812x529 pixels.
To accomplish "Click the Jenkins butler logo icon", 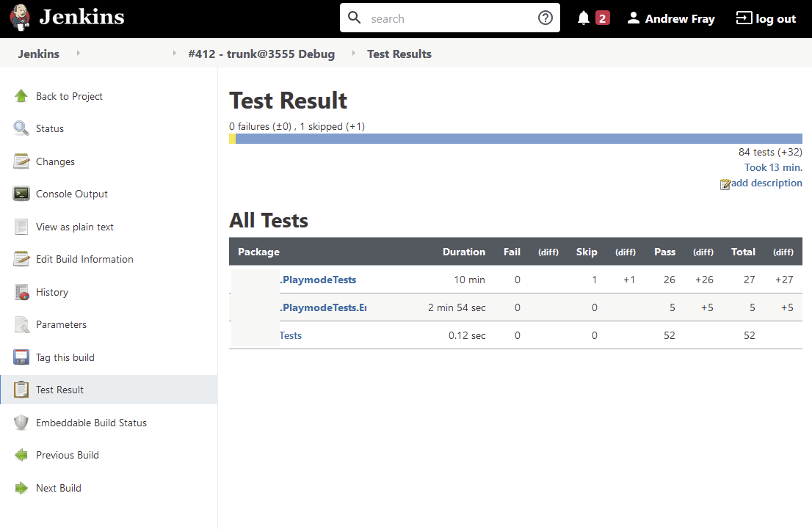I will pos(21,17).
